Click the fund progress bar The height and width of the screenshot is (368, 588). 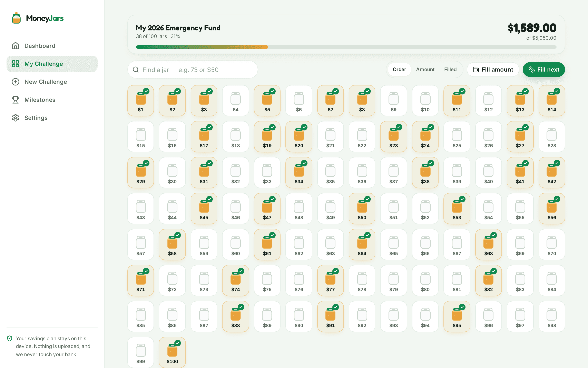coord(346,47)
